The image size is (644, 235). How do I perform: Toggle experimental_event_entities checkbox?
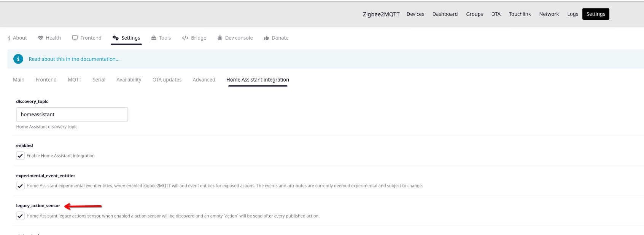[21, 186]
